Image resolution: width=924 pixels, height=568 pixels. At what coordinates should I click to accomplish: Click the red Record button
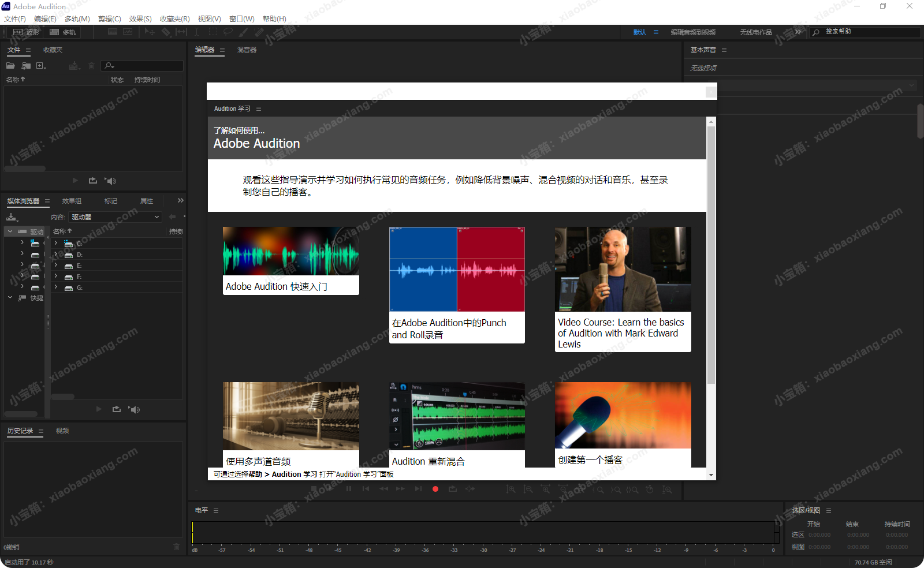[x=435, y=489]
